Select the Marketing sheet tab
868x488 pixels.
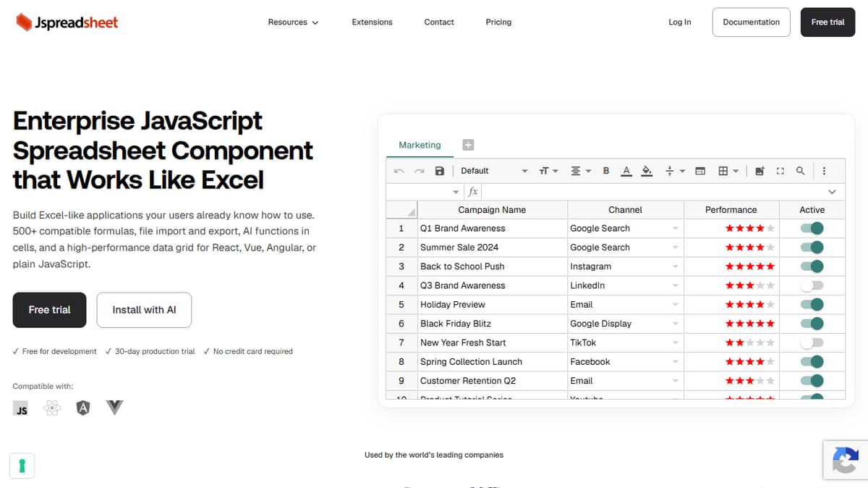coord(420,145)
